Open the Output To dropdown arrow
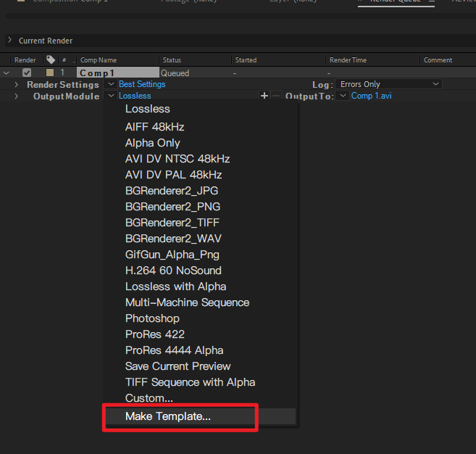The width and height of the screenshot is (476, 454). click(343, 96)
